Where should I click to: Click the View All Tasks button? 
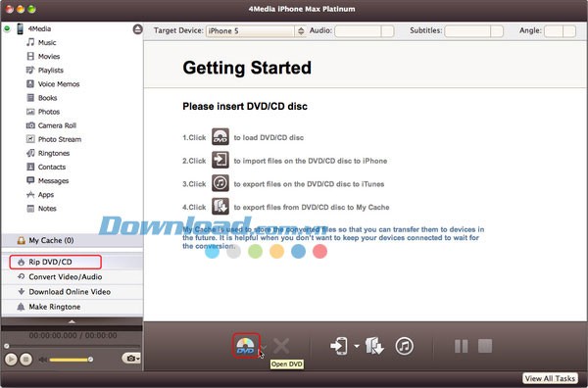(550, 378)
